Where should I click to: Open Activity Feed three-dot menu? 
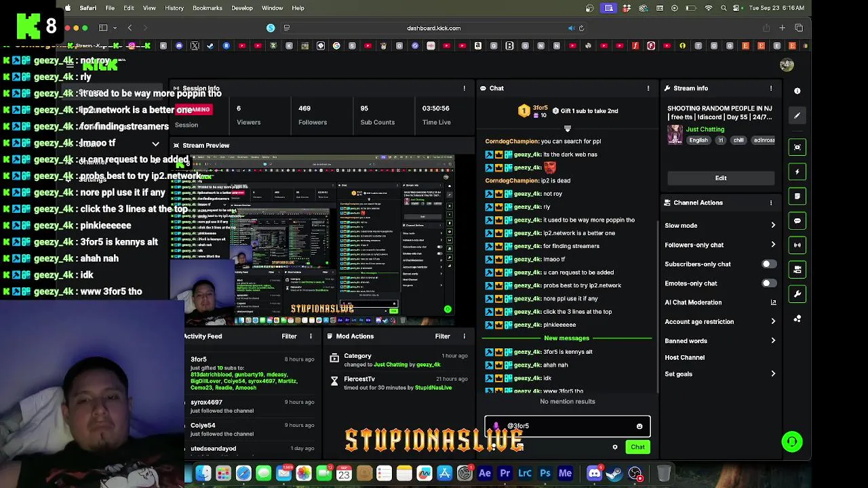pyautogui.click(x=311, y=336)
